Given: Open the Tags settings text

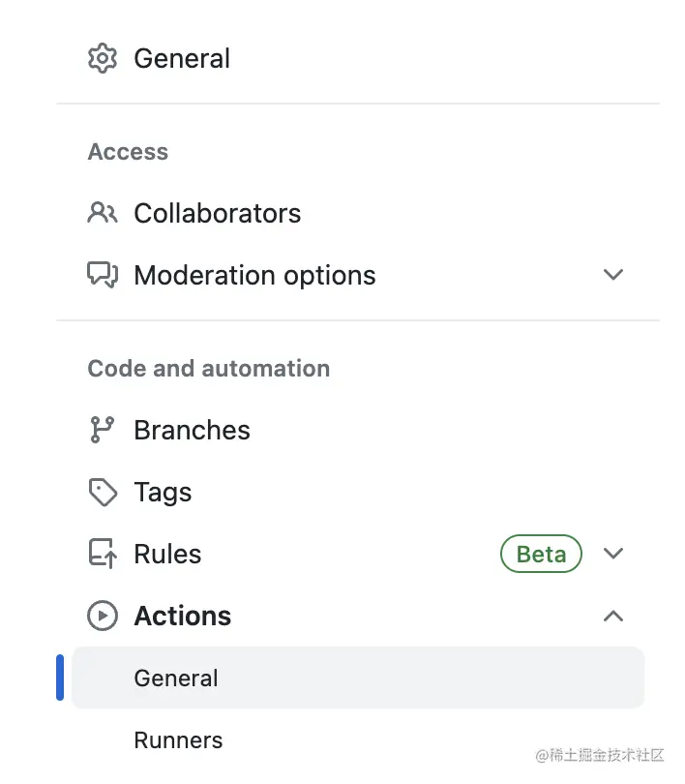Looking at the screenshot, I should [163, 492].
